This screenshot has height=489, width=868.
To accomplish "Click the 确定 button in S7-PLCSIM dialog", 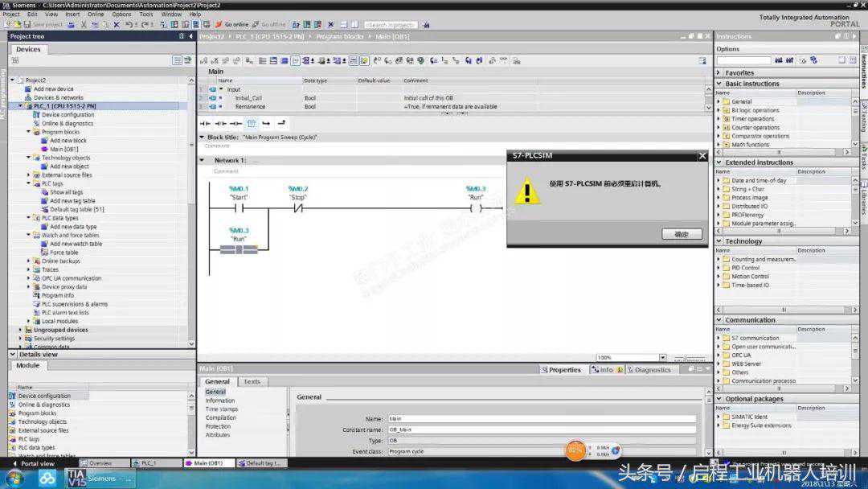I will point(682,234).
